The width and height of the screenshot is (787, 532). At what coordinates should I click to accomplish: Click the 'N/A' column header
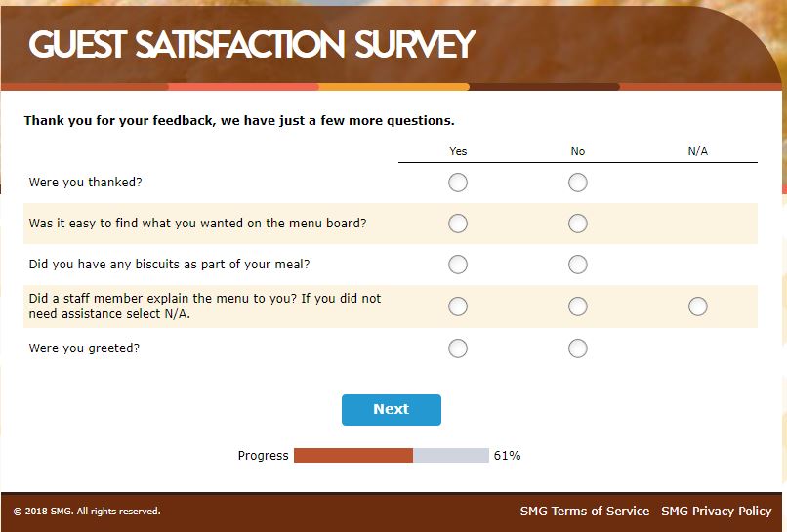point(697,151)
